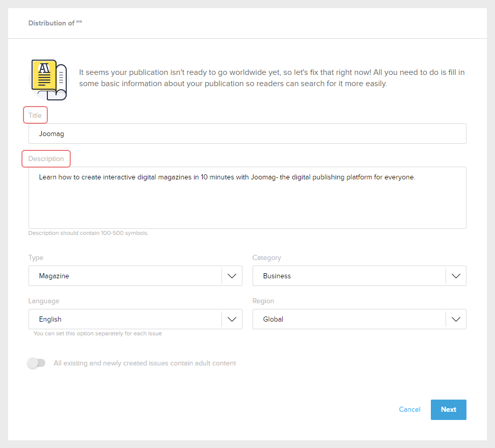Click the Region dropdown chevron arrow

456,319
